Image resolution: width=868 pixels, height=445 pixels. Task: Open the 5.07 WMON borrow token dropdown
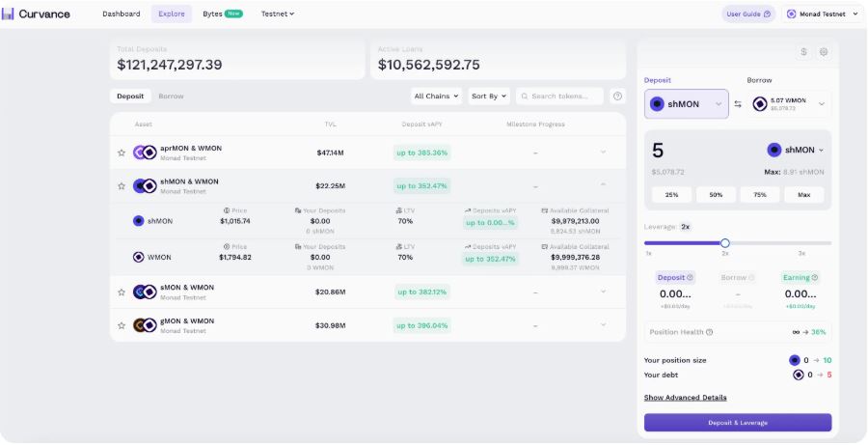(789, 104)
